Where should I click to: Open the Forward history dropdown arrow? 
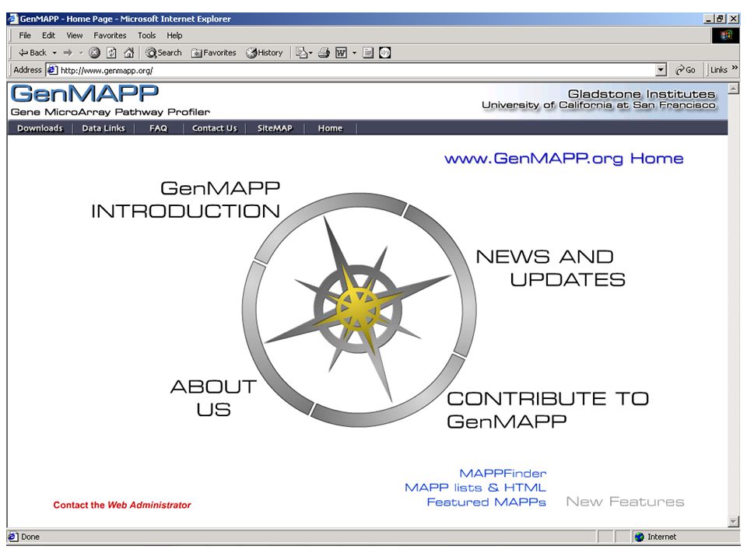tap(81, 53)
